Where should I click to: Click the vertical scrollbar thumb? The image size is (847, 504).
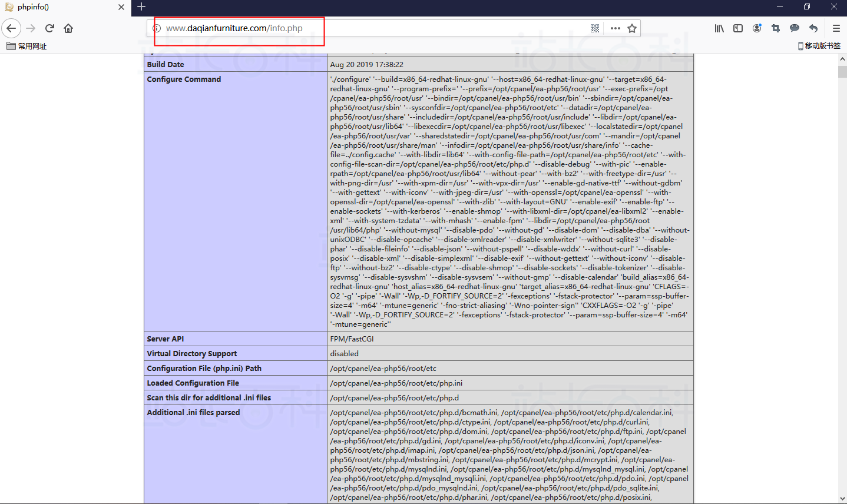(x=842, y=71)
